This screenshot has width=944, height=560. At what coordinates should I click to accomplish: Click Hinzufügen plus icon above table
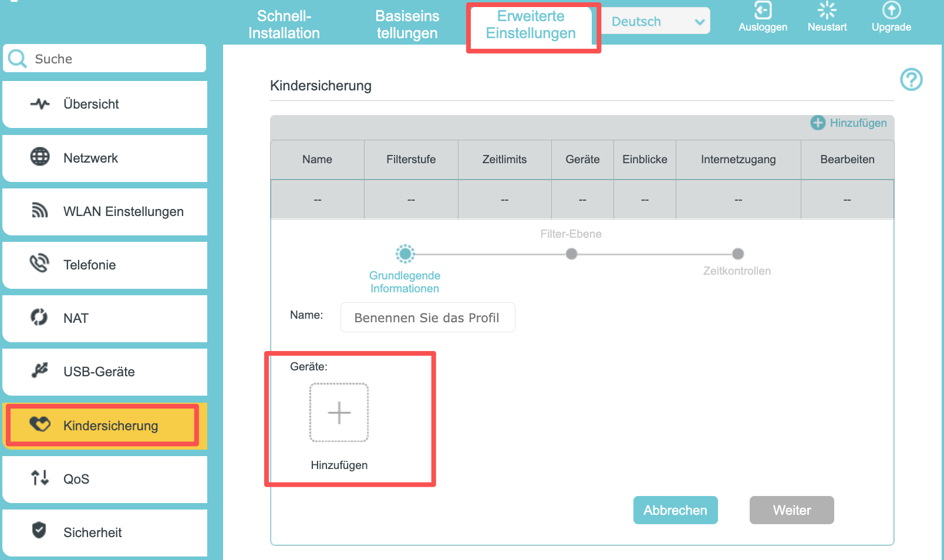818,123
